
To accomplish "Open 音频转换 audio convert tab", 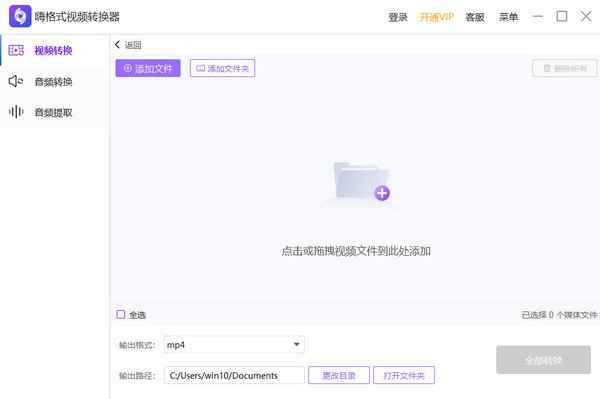I will click(54, 81).
